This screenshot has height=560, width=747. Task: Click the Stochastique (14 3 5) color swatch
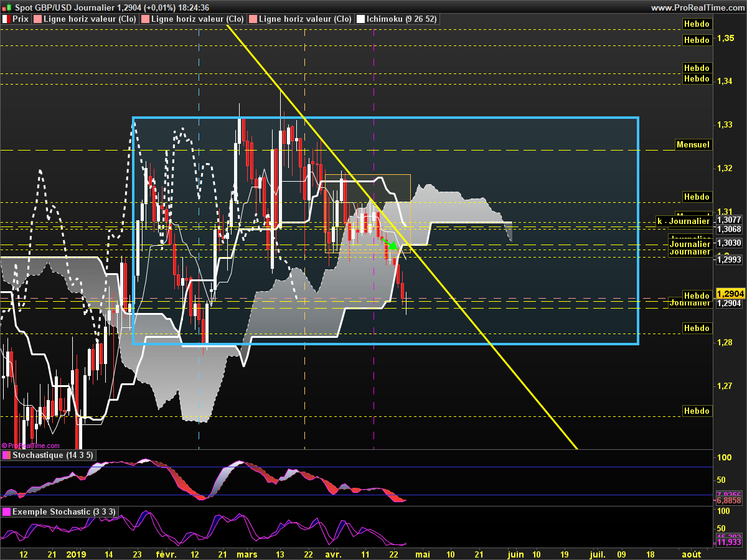pos(6,455)
